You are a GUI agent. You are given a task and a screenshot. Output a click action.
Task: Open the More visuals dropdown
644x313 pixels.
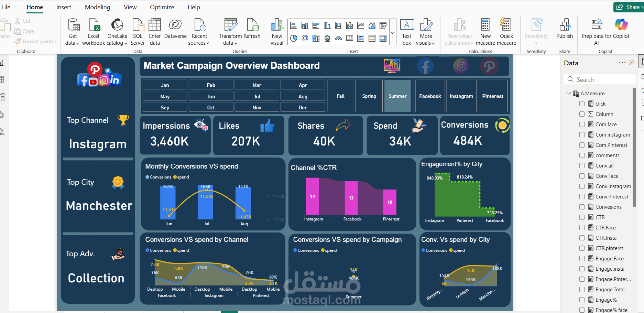pos(433,43)
